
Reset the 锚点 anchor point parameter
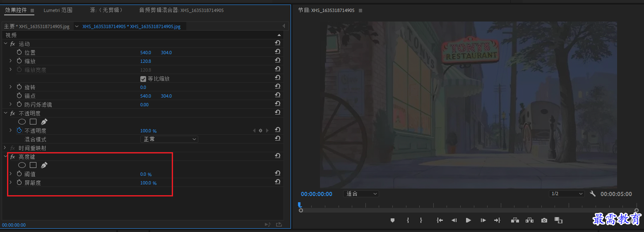(278, 95)
